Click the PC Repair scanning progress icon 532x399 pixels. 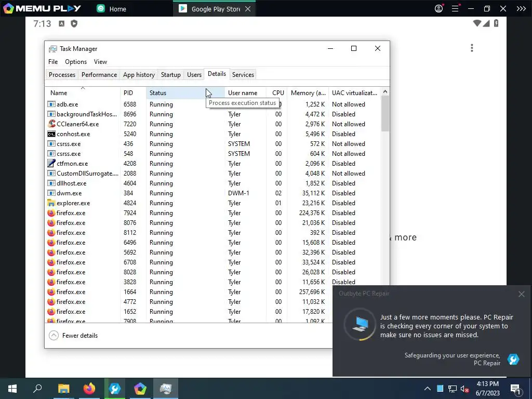[360, 324]
